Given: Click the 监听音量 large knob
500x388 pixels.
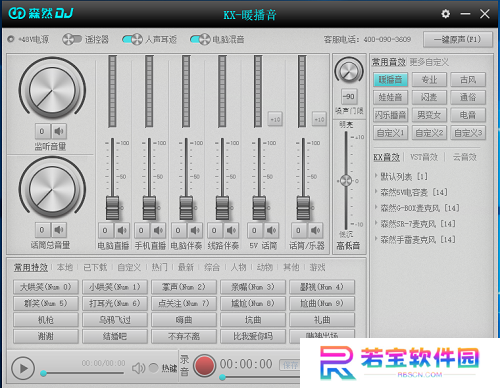Looking at the screenshot, I should [52, 90].
